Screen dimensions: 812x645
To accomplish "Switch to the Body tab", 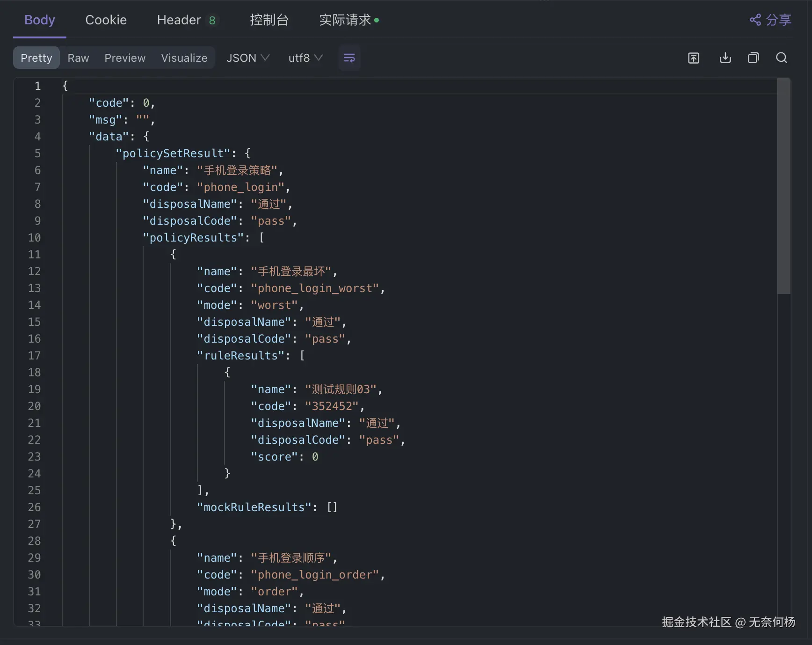I will coord(40,20).
